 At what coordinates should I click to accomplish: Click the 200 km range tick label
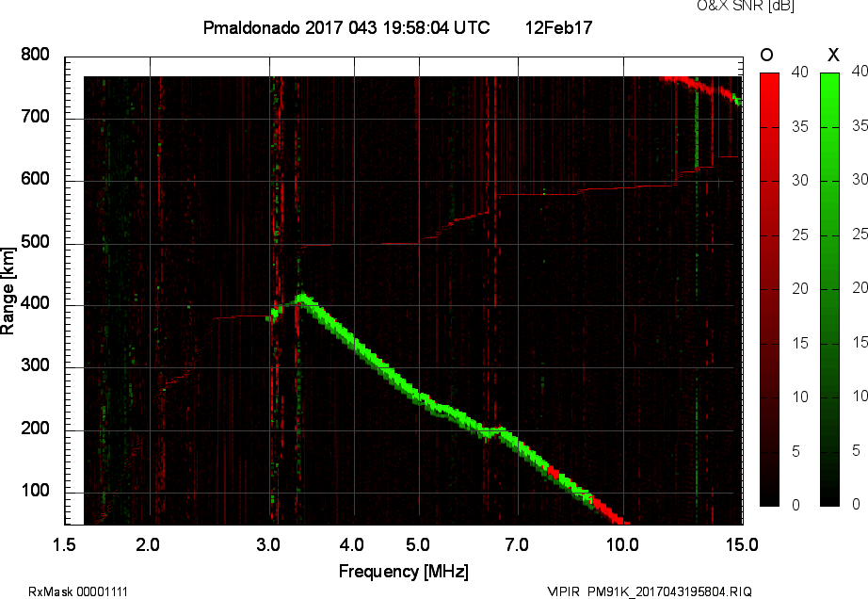36,429
